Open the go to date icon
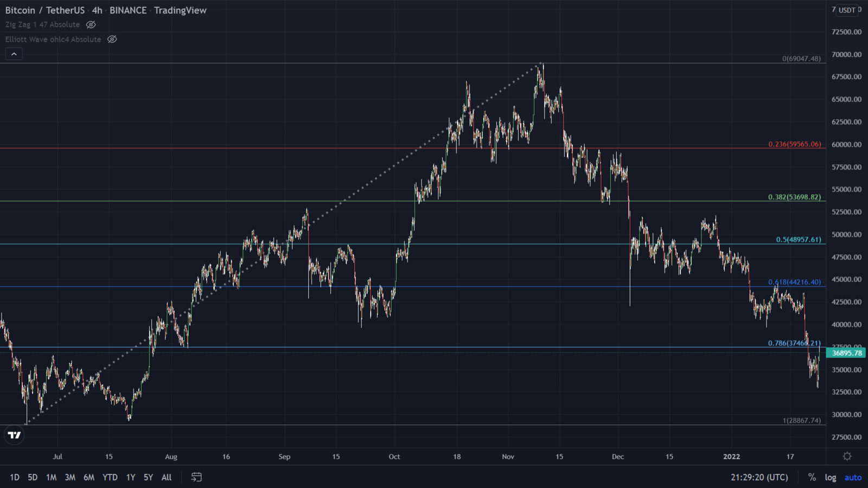Screen dimensions: 868x488 pyautogui.click(x=196, y=477)
